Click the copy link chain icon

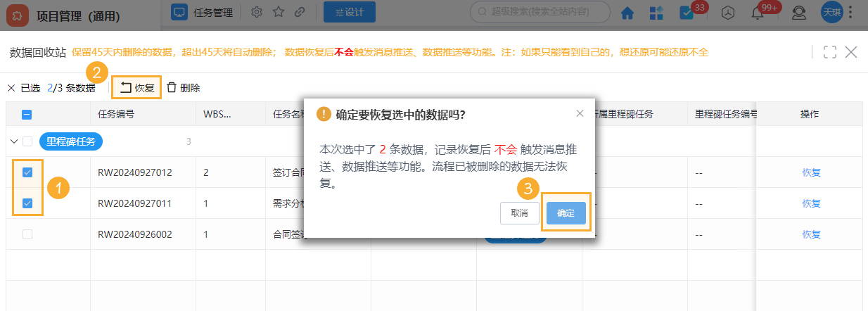tap(300, 12)
